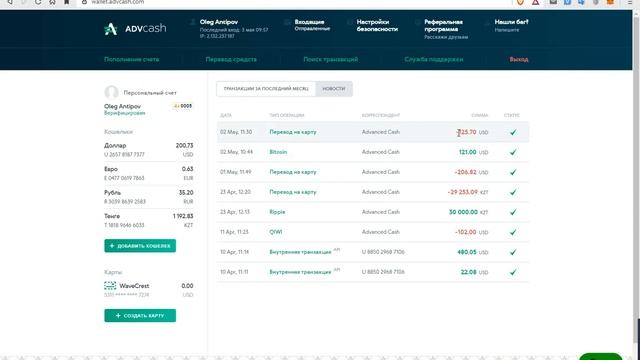640x360 pixels.
Task: Select the Транзакции за последний месяц tab
Action: coord(266,89)
